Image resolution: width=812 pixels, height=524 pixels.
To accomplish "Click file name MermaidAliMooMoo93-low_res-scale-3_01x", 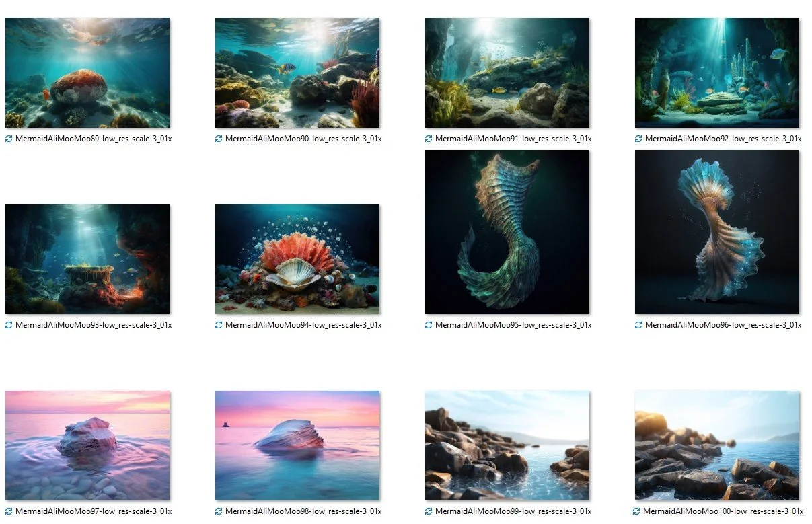I will coord(94,325).
